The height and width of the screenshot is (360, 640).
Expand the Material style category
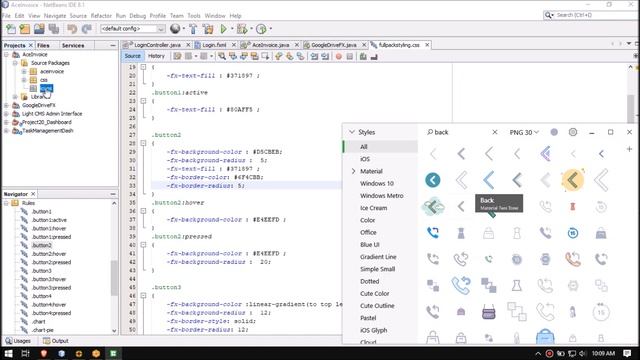pyautogui.click(x=353, y=171)
